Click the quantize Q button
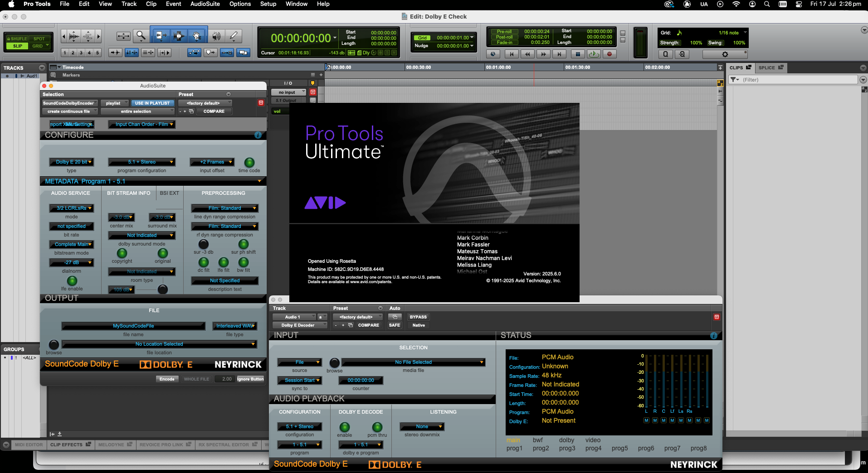Viewport: 868px width, 473px height. (x=665, y=54)
